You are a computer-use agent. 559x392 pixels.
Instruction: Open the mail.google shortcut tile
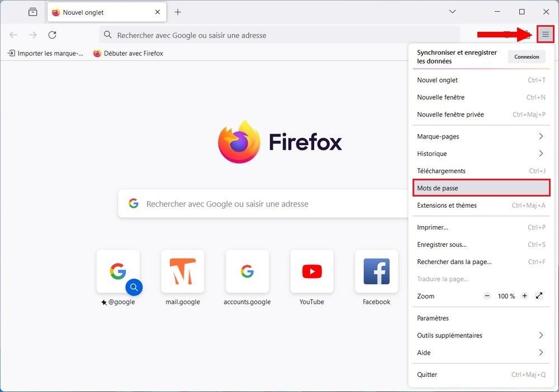coord(183,271)
